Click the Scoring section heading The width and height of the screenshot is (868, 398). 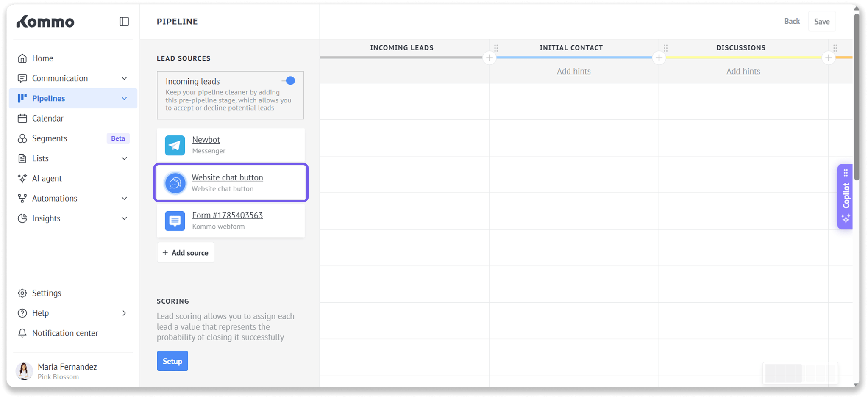tap(173, 301)
